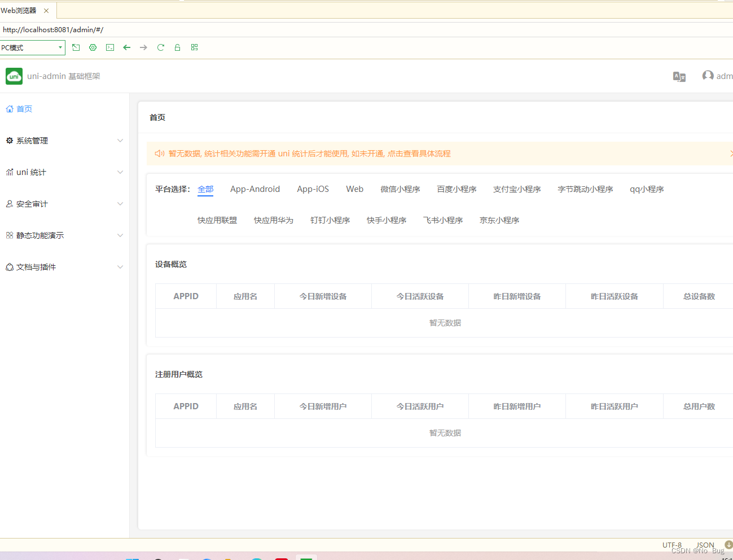This screenshot has width=733, height=560.
Task: Select the 字节跳动小程序 platform tab
Action: click(x=585, y=189)
